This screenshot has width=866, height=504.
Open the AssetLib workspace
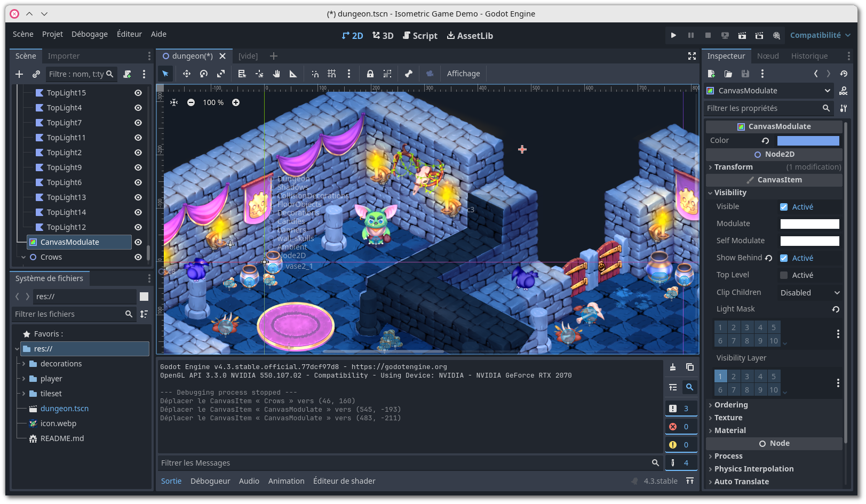click(470, 36)
